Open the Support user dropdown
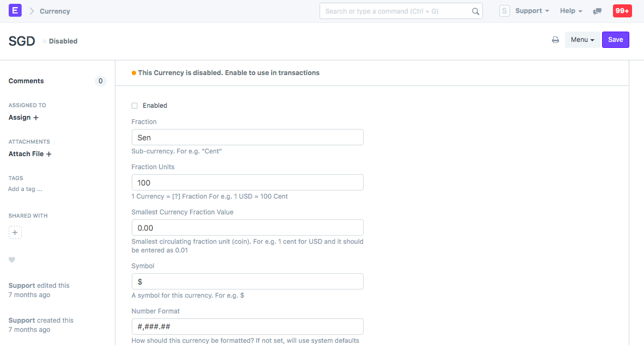The image size is (644, 345). pyautogui.click(x=532, y=11)
